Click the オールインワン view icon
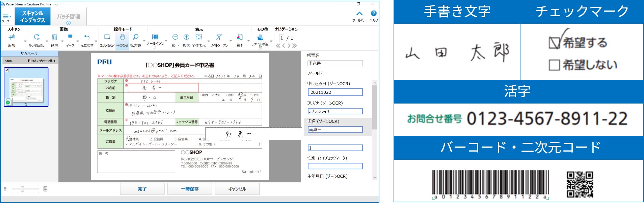Image resolution: width=644 pixels, height=203 pixels. point(155,37)
